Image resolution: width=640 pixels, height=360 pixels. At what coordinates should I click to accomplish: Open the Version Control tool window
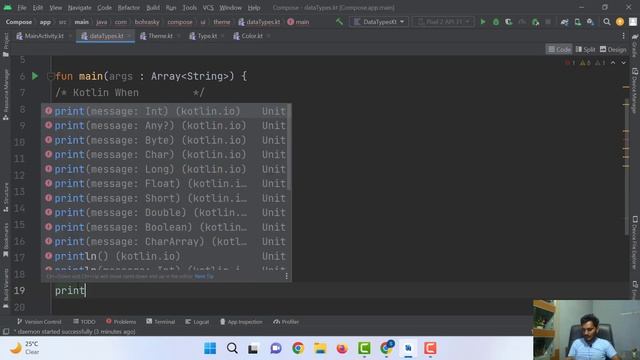pyautogui.click(x=39, y=322)
